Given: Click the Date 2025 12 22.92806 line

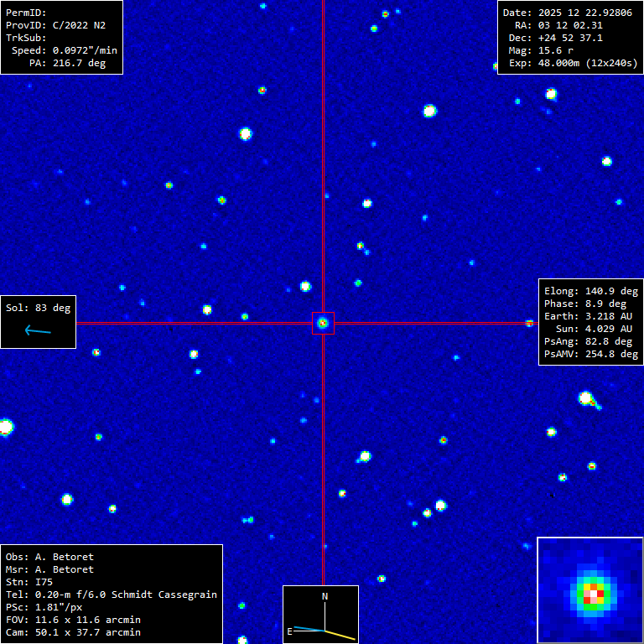Looking at the screenshot, I should coord(567,13).
